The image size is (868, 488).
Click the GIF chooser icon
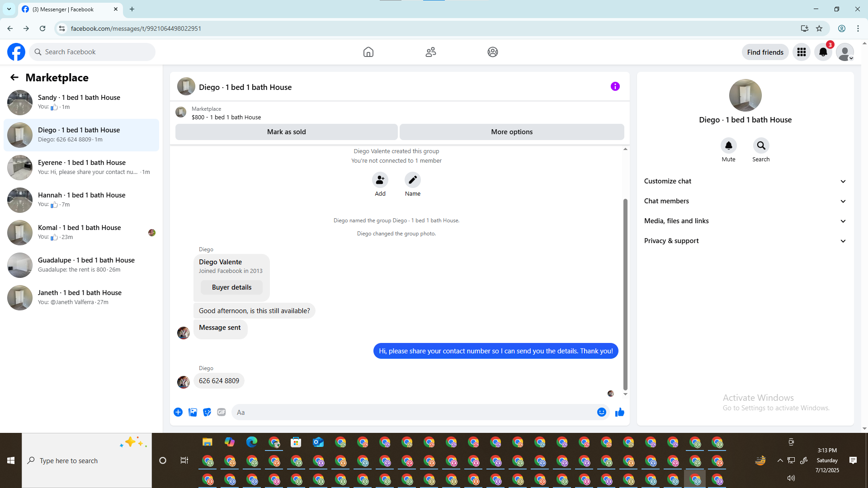click(x=221, y=412)
